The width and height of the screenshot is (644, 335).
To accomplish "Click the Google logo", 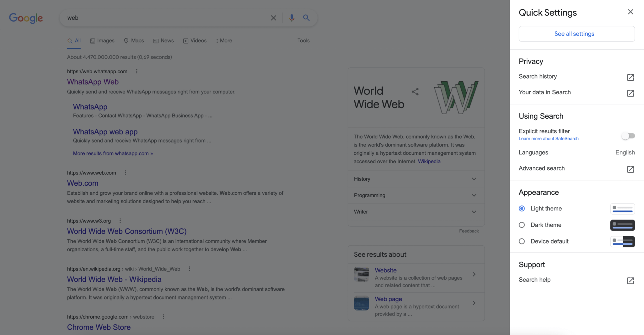I will click(26, 18).
